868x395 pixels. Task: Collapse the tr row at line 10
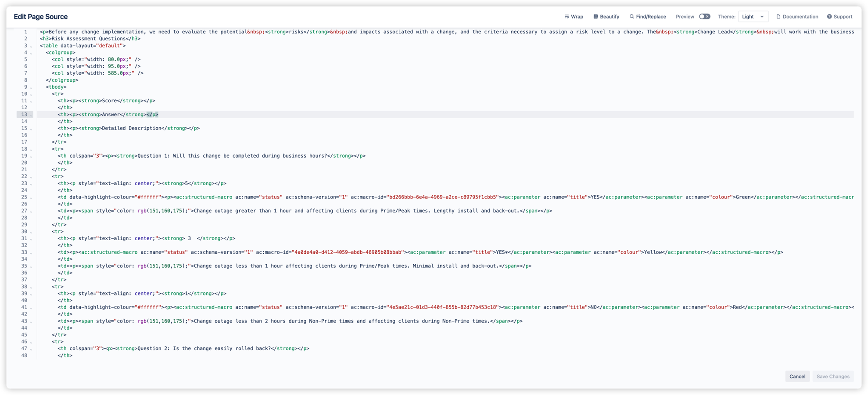(31, 93)
